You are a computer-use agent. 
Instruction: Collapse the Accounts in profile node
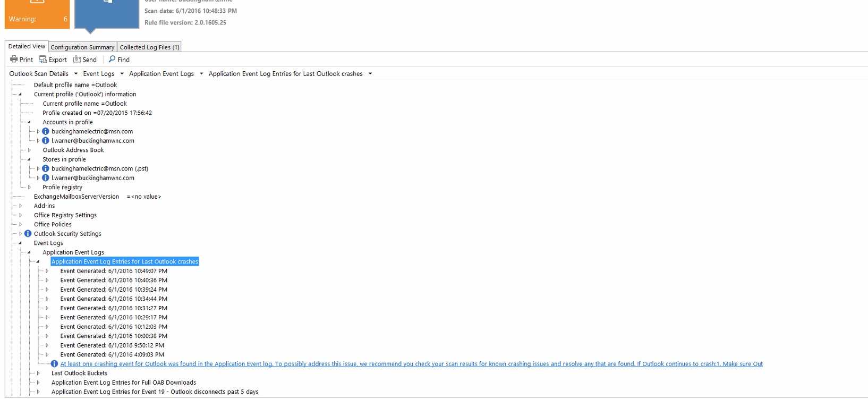pos(29,122)
